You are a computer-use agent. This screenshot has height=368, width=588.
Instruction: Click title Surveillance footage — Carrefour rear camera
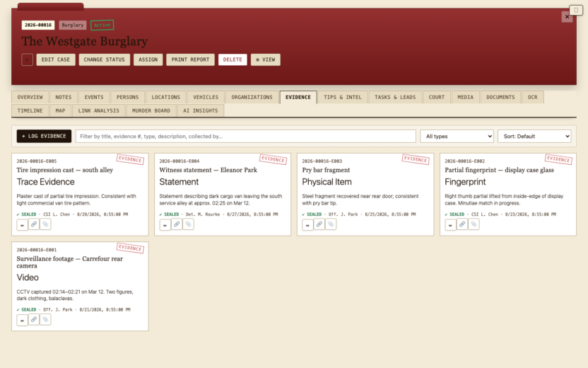70,262
